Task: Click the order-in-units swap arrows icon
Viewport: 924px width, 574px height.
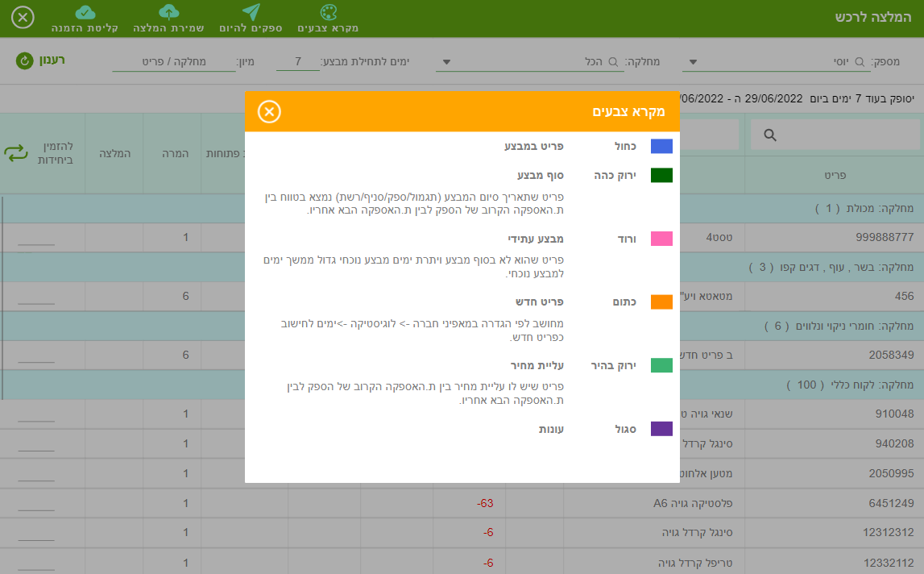Action: (x=16, y=153)
